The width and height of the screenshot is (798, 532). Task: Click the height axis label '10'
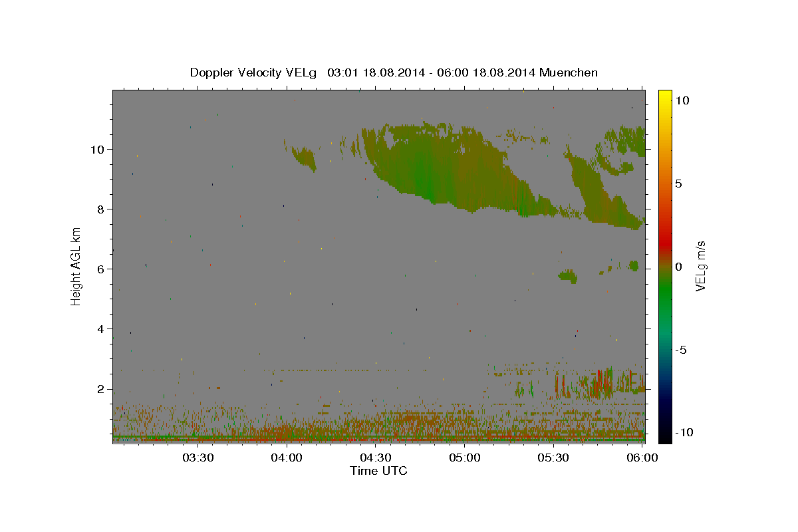point(97,149)
